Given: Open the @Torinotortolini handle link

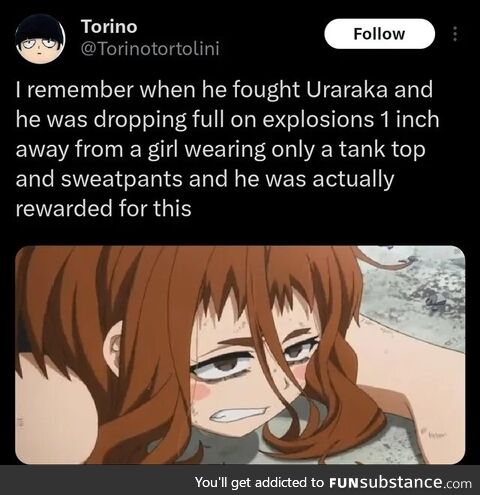Looking at the screenshot, I should pyautogui.click(x=150, y=49).
